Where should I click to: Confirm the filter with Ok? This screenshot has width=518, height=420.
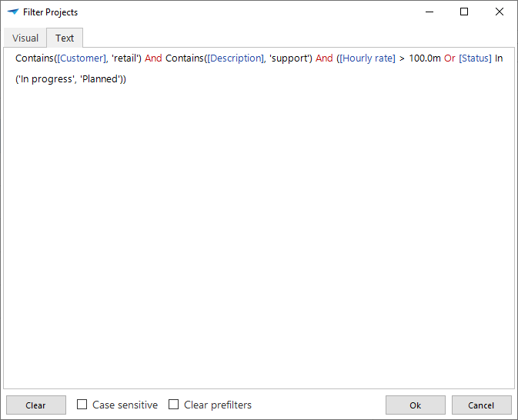pos(415,405)
